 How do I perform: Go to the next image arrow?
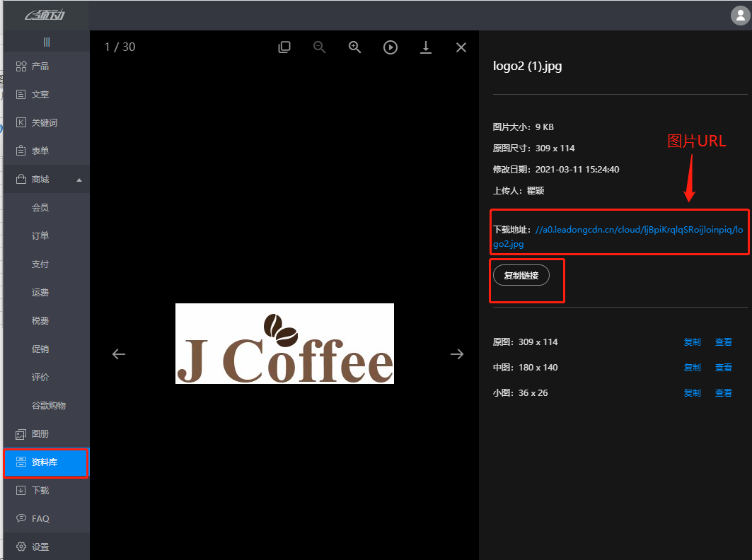457,354
